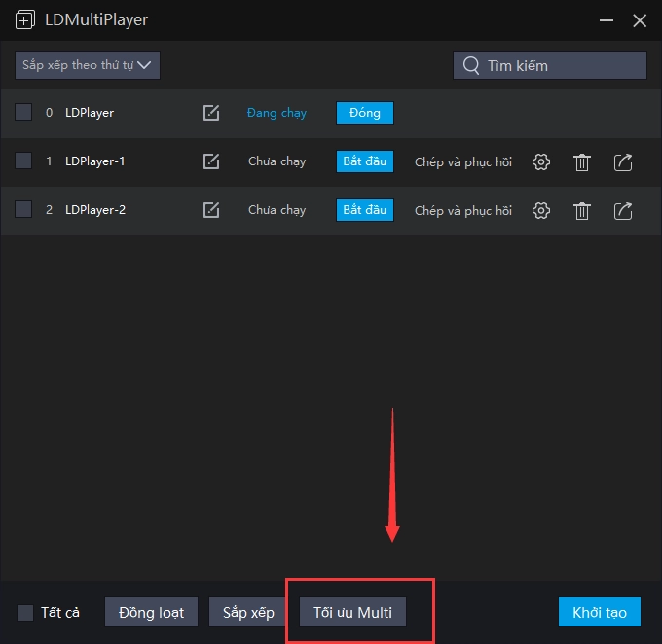Start LDPlayer-2 with Bắt đầu
This screenshot has height=644, width=662.
365,210
